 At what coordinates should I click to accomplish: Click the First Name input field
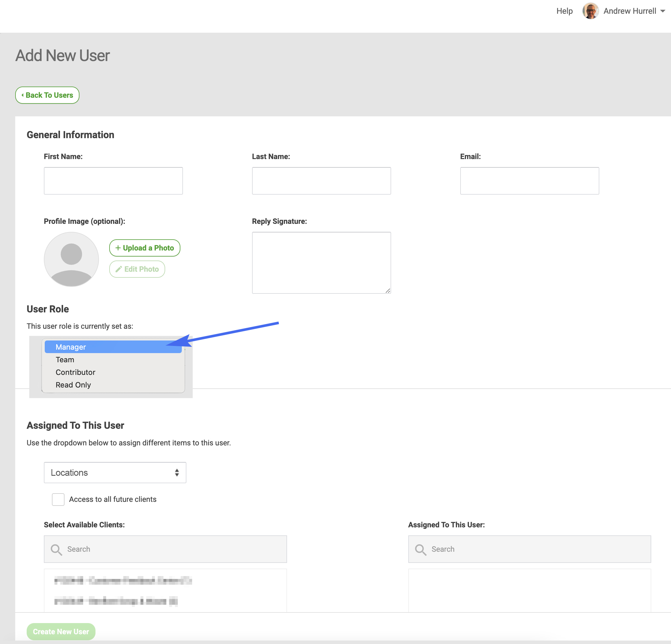[x=113, y=180]
